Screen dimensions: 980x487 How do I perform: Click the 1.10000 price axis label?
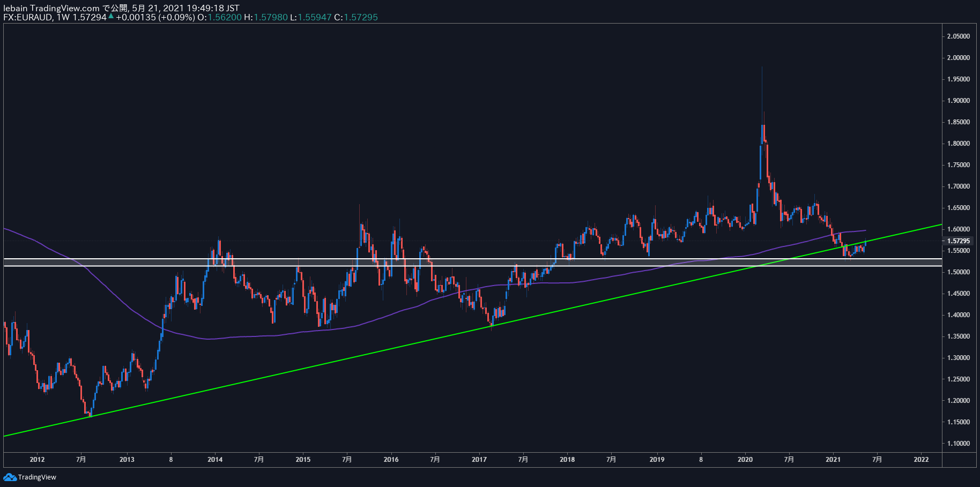958,444
